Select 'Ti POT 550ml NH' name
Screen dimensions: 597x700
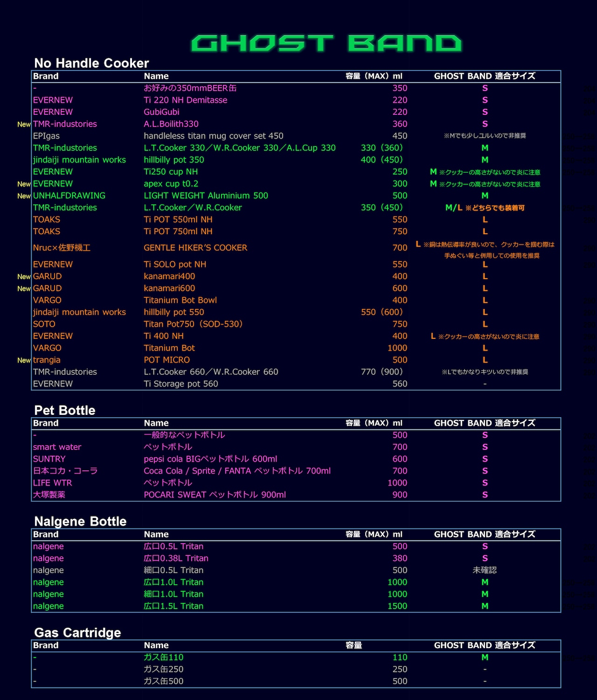178,219
